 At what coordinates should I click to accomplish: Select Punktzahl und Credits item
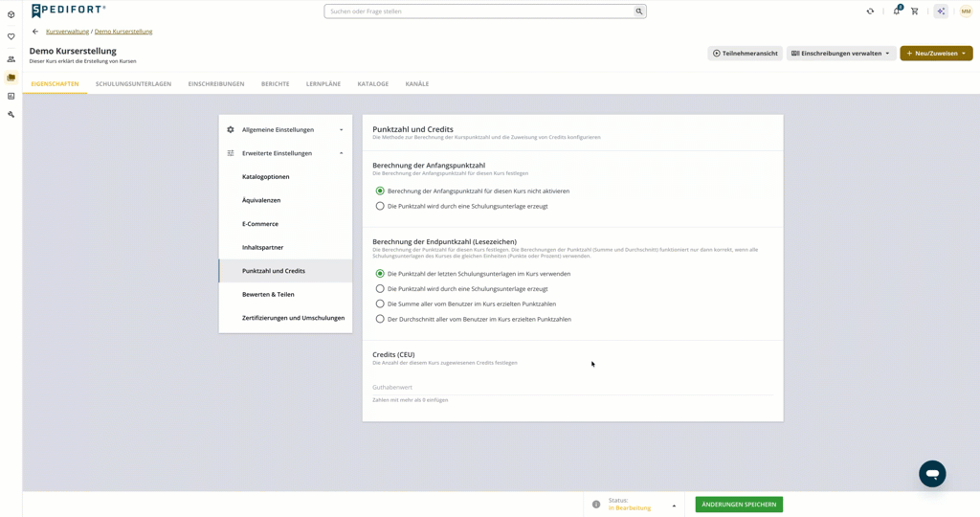point(285,271)
